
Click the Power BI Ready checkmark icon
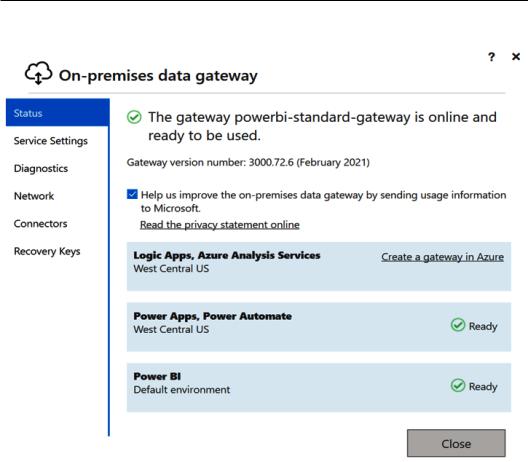458,385
